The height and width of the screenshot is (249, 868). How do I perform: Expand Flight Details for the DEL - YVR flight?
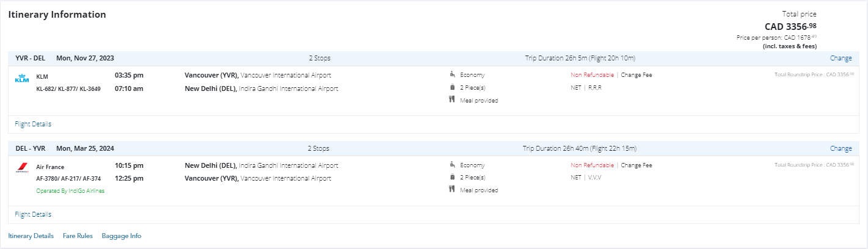33,214
